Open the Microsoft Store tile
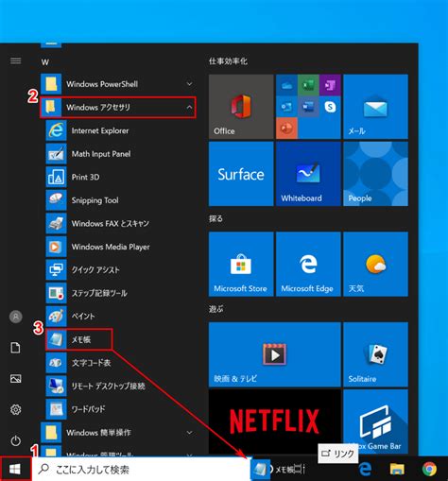This screenshot has width=448, height=481. (241, 264)
